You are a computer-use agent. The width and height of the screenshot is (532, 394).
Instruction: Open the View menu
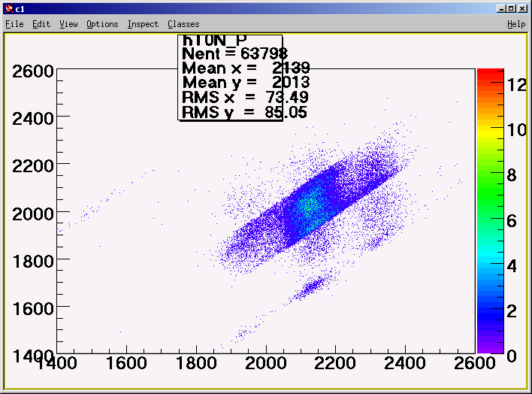(x=68, y=24)
